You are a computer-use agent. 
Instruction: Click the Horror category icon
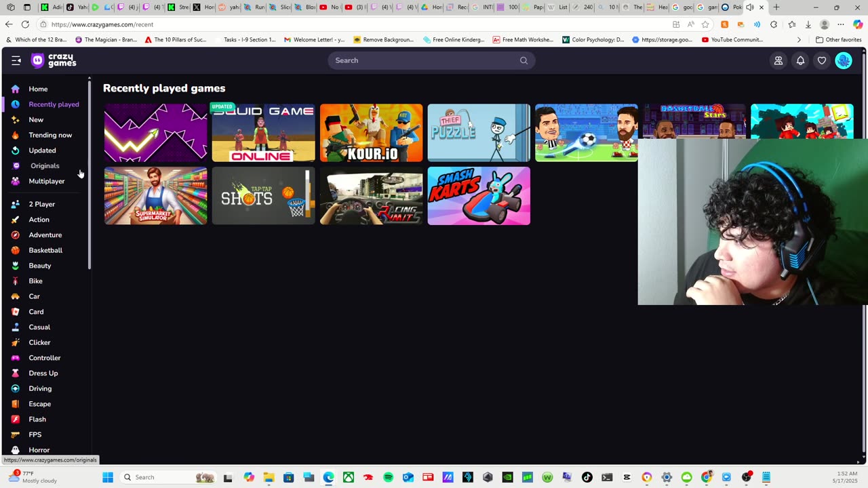[x=15, y=450]
